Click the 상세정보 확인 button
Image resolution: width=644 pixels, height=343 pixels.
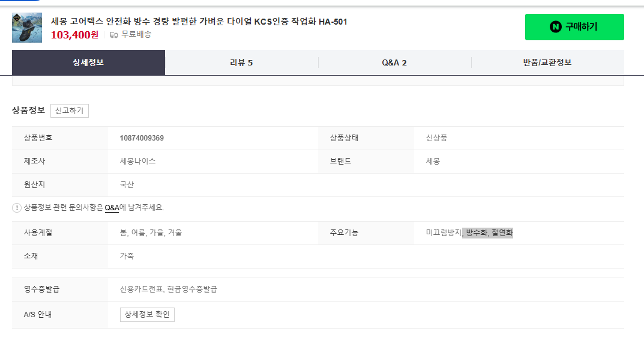pyautogui.click(x=147, y=315)
